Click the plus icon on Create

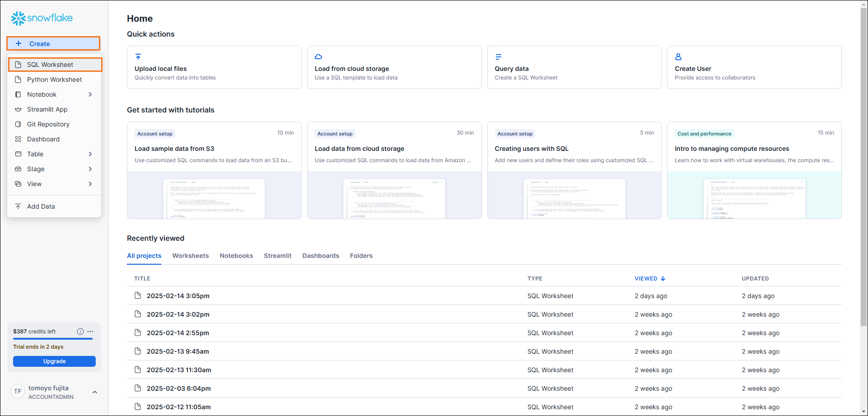[x=19, y=44]
